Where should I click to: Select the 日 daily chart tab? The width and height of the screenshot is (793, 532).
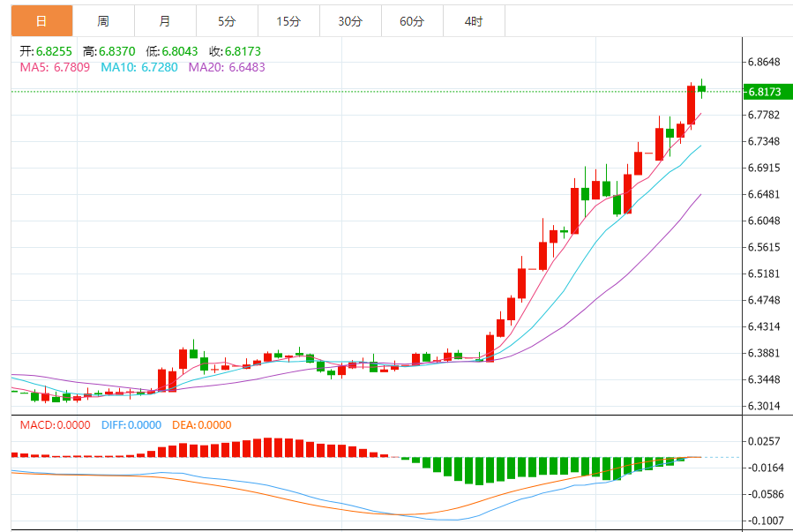42,21
